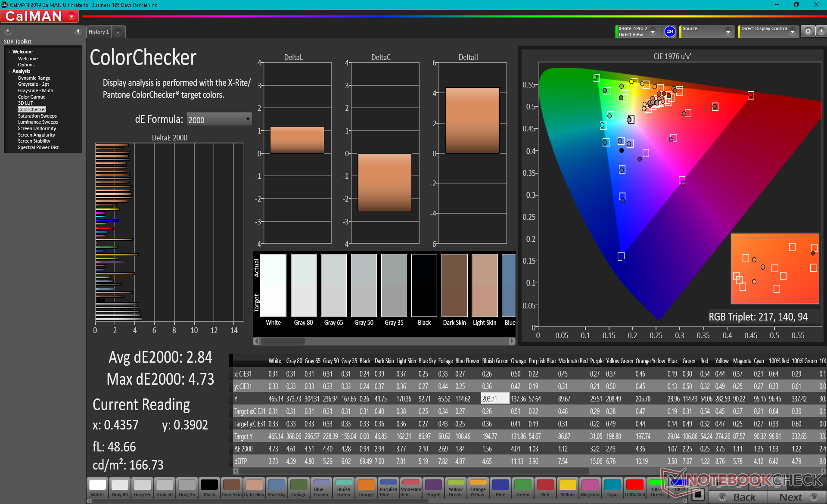Open the CalMAN main menu arrow
This screenshot has width=827, height=504.
72,17
